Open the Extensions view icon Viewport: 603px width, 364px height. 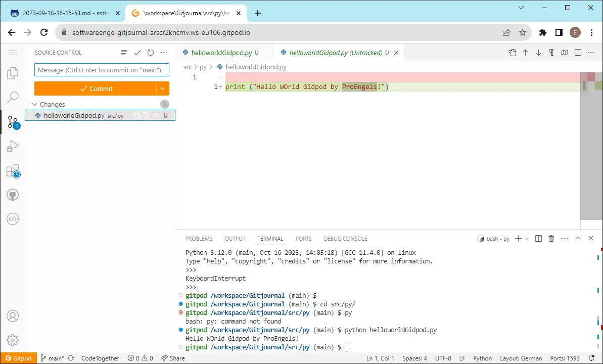pos(13,171)
